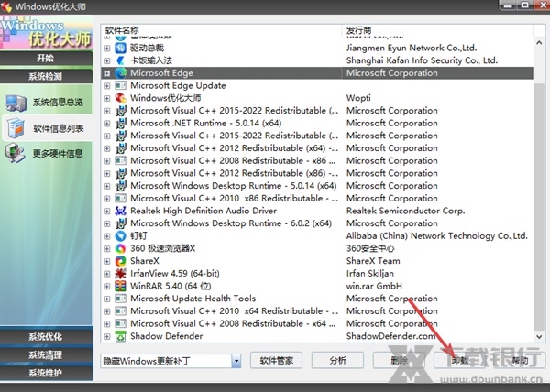Open 软件信息列表 sidebar icon
This screenshot has height=392, width=550.
16,128
